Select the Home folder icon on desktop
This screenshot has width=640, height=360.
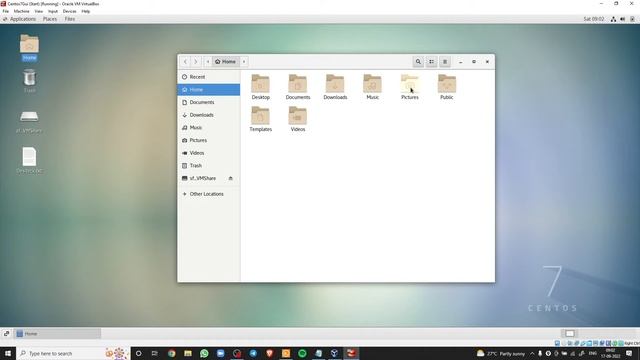(29, 44)
